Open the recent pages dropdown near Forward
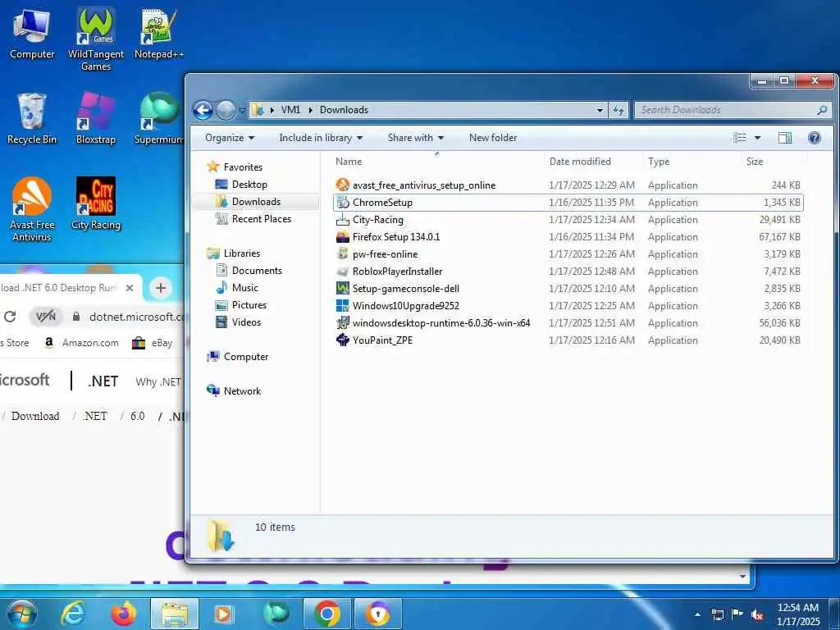840x630 pixels. point(242,111)
